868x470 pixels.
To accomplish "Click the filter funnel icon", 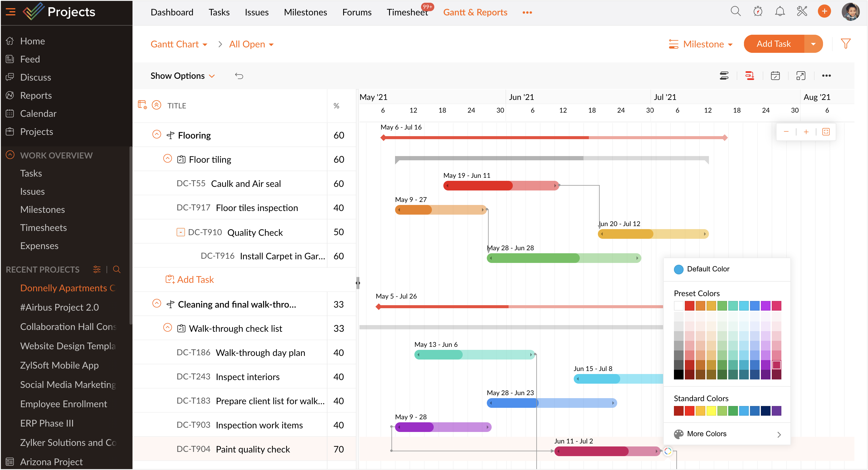I will [845, 43].
